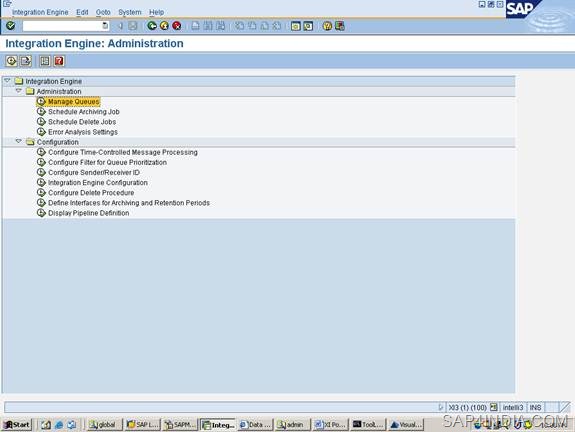575x432 pixels.
Task: Collapse the Administration folder node
Action: (18, 91)
